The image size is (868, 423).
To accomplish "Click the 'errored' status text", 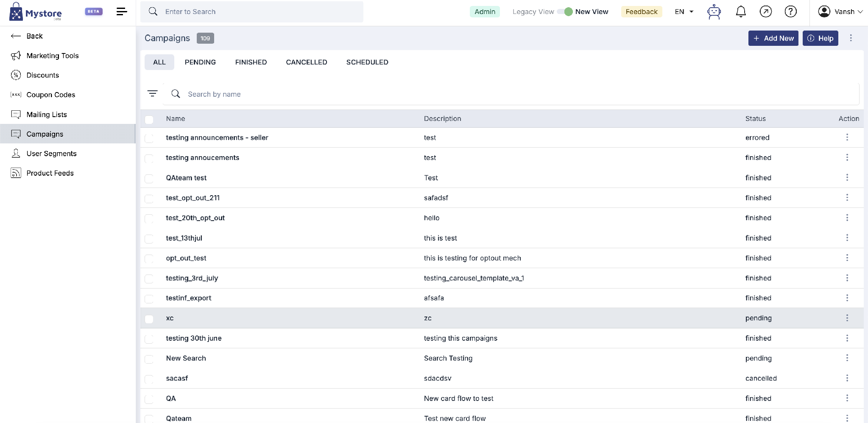I will pos(757,137).
